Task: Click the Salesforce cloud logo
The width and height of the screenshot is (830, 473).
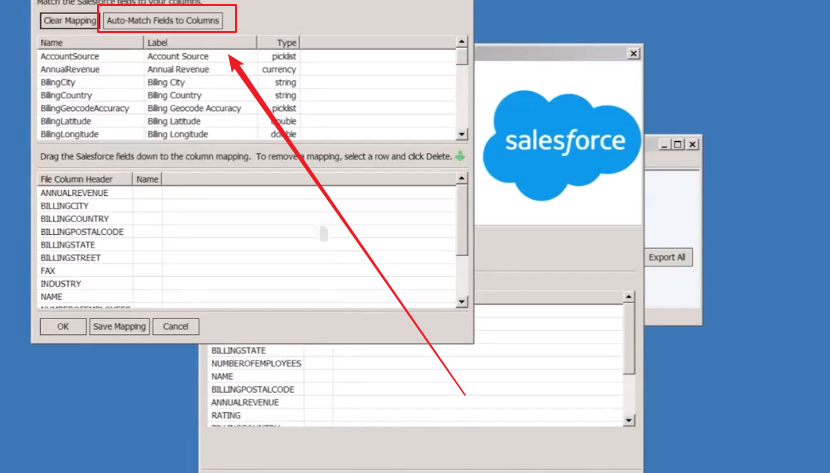Action: tap(562, 145)
